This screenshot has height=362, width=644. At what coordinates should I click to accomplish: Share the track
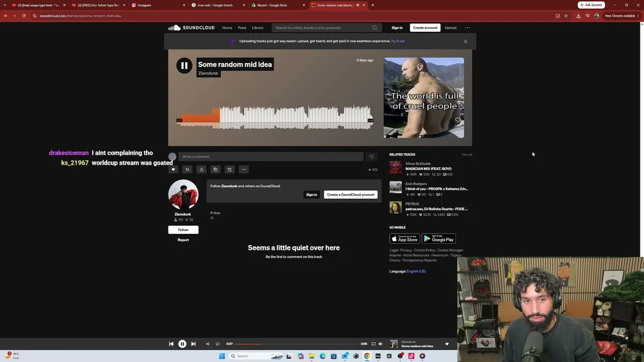coord(201,169)
